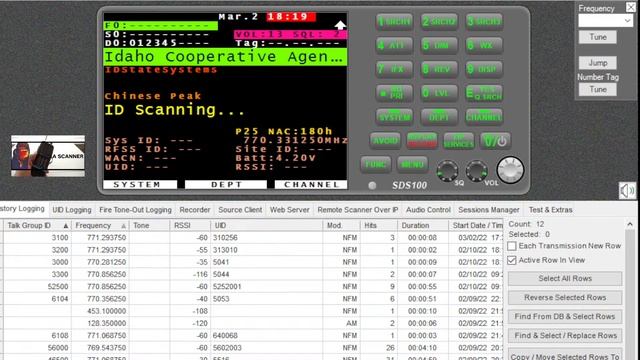This screenshot has width=640, height=360.
Task: Click the speaker audio icon
Action: (x=627, y=191)
